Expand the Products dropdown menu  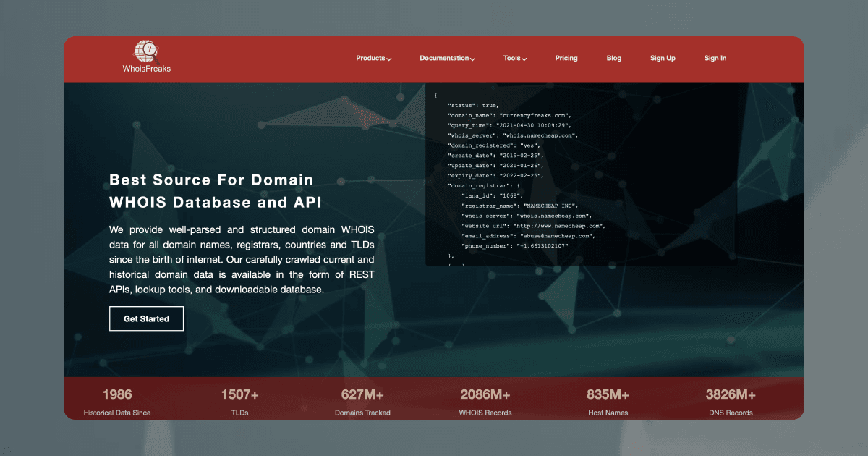click(x=373, y=59)
